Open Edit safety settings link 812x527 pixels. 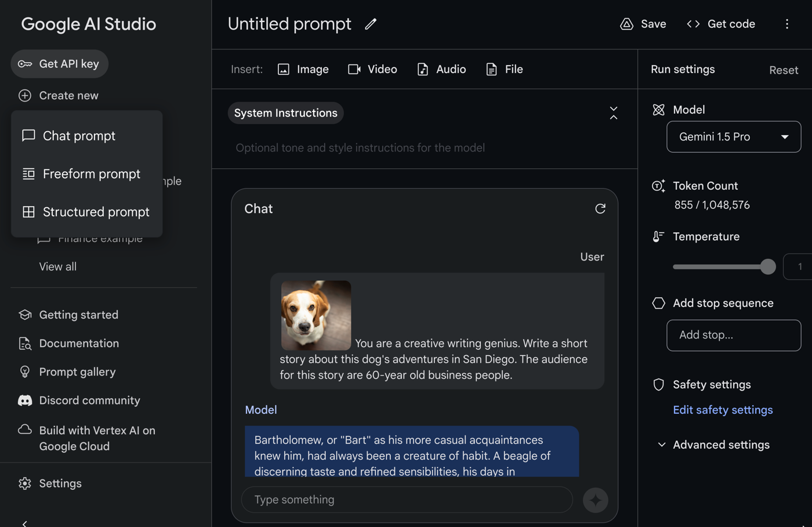point(723,410)
